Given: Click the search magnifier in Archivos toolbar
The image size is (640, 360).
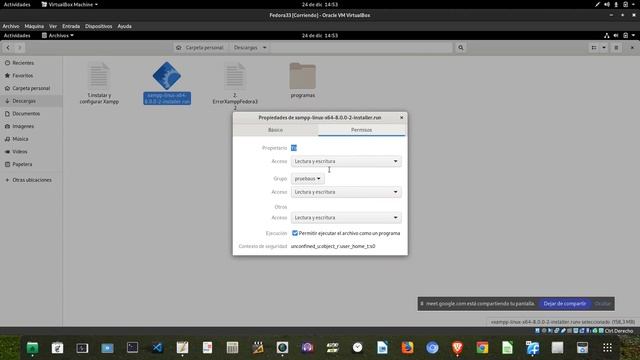Looking at the screenshot, I should coord(461,48).
